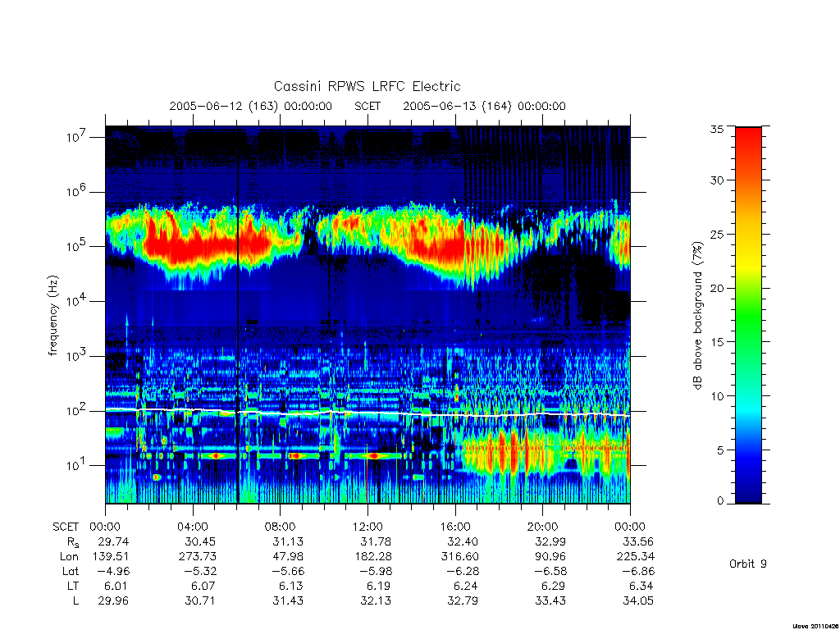Click the LT value '6.01'
The height and width of the screenshot is (630, 840).
tap(116, 586)
